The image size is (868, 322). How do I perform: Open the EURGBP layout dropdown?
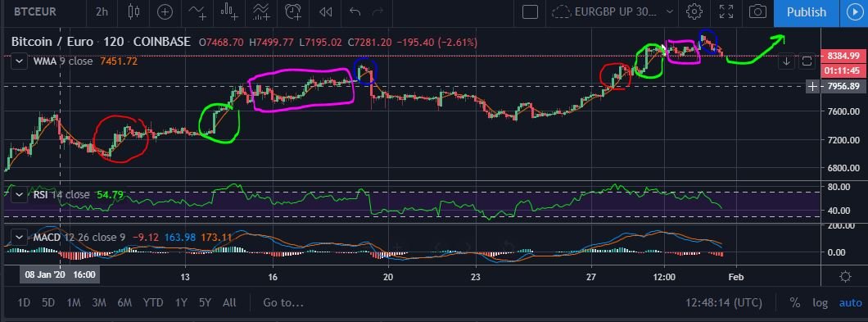613,11
